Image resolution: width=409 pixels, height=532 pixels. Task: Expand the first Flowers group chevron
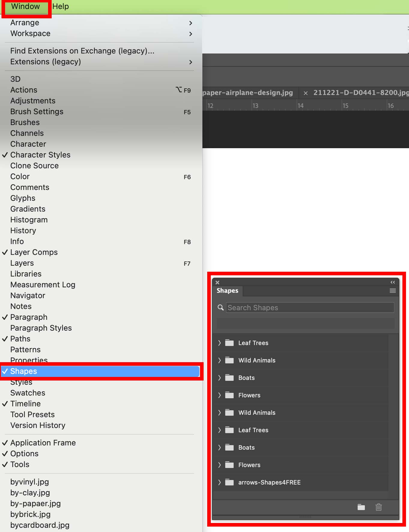point(220,395)
